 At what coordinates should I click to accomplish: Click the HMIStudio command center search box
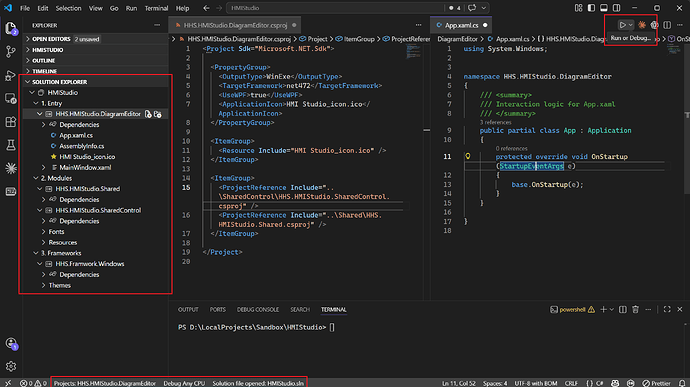point(334,8)
